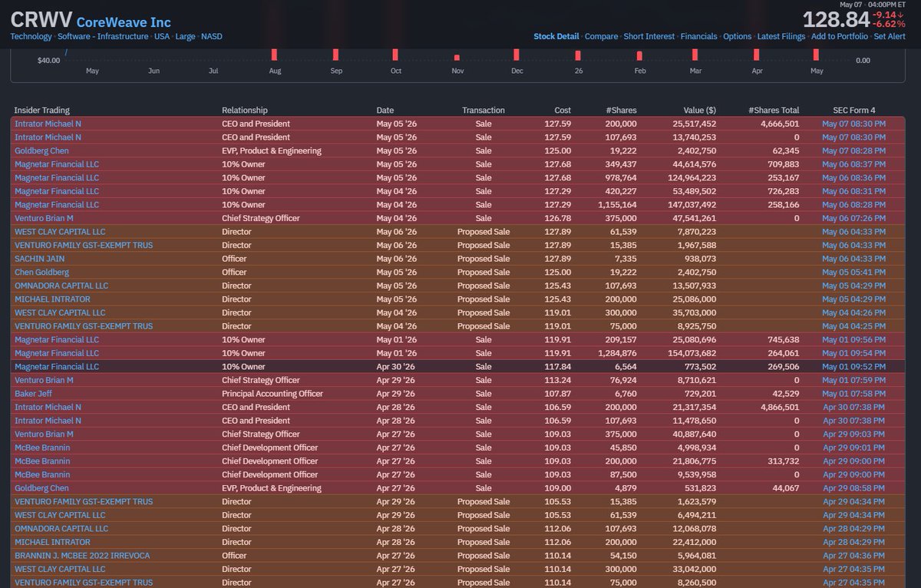Screen dimensions: 921x588
Task: Click CoreWeave Inc company name
Action: [124, 22]
